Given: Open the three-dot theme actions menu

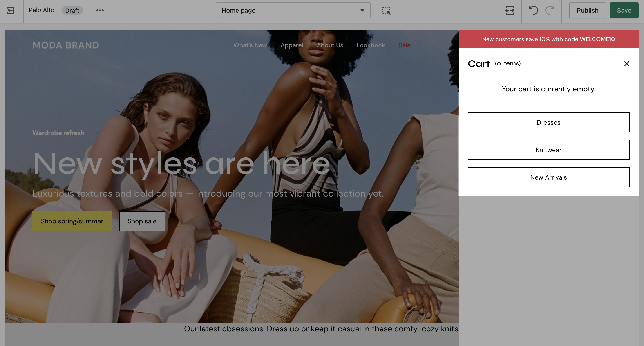Looking at the screenshot, I should tap(100, 10).
